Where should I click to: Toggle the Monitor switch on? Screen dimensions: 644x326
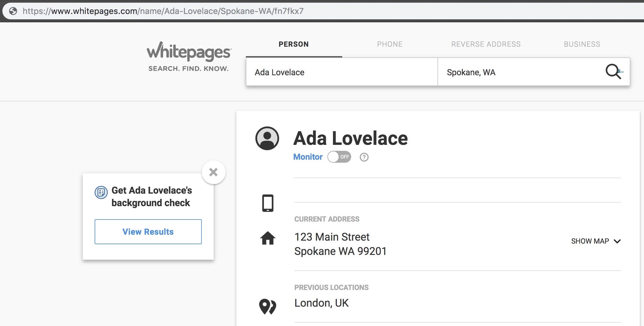pos(339,157)
